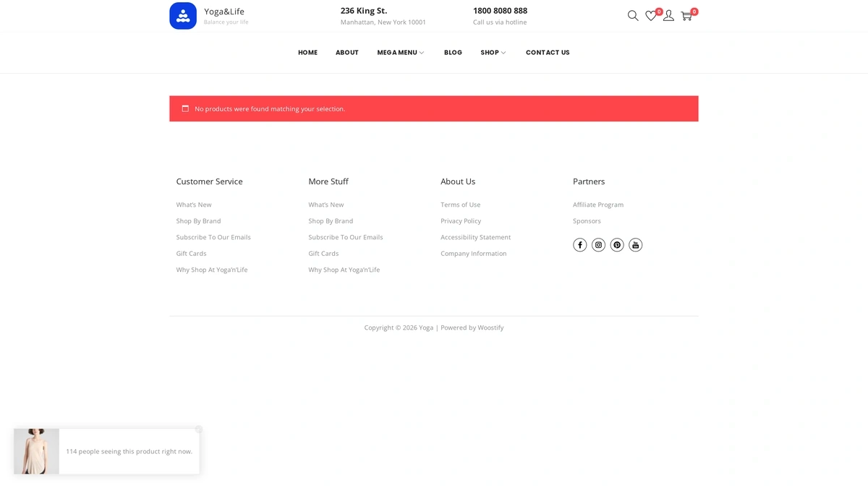The image size is (868, 488).
Task: Open the Woostify footer link
Action: (490, 328)
